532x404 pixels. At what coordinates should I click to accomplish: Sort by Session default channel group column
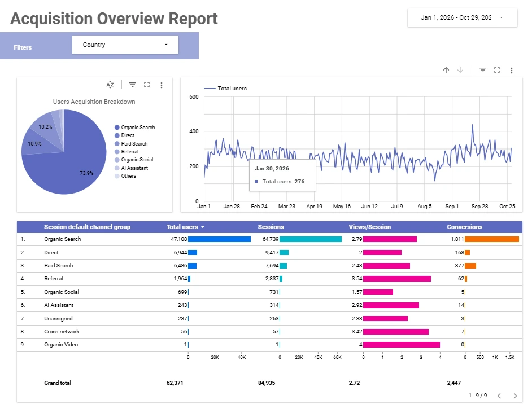[87, 227]
